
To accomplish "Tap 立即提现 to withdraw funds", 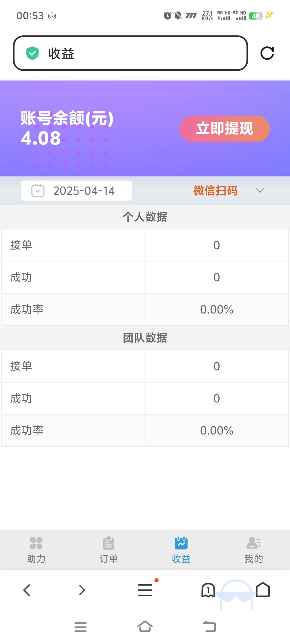I will click(225, 129).
